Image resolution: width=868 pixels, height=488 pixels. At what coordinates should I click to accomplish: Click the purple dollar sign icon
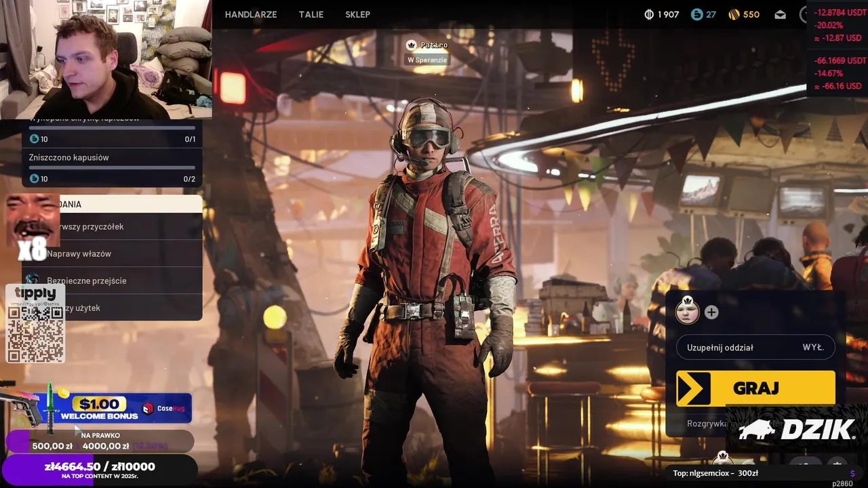[x=852, y=473]
